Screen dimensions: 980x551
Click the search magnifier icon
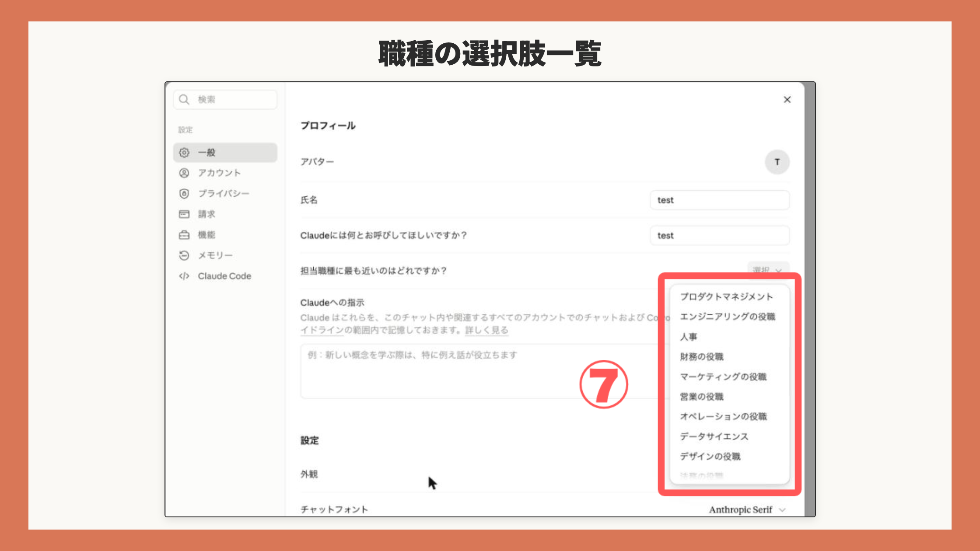(x=184, y=100)
